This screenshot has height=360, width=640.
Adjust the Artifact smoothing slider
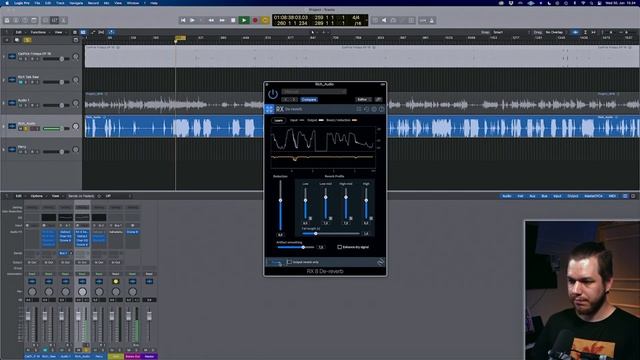coord(303,247)
